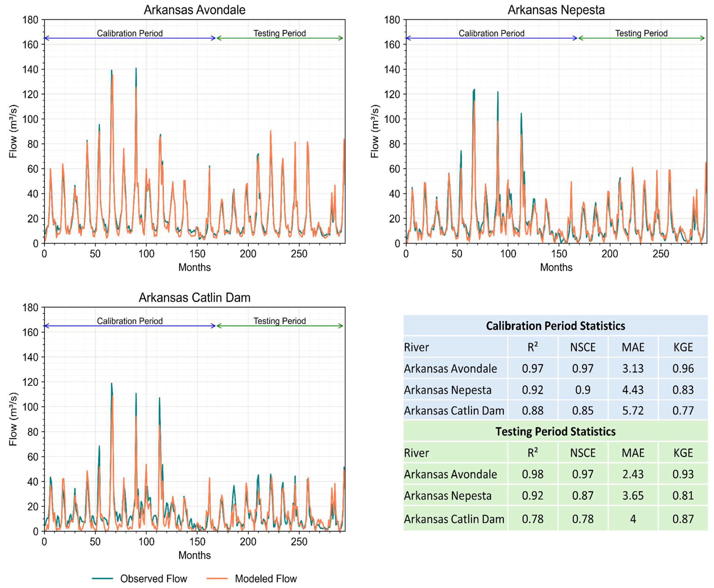Viewport: 714px width, 588px height.
Task: Click the Flow (m³/s) axis label of Nepesta chart
Action: 375,131
